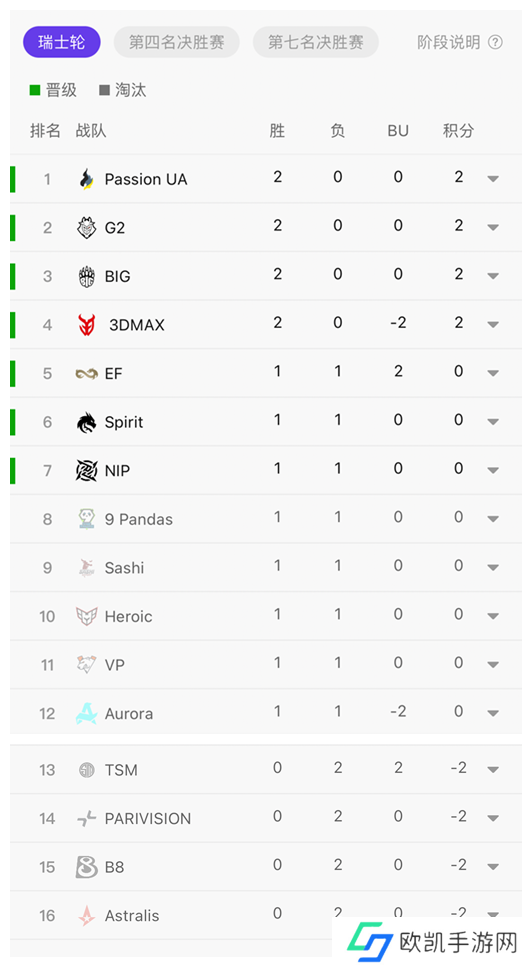Image resolution: width=532 pixels, height=967 pixels.
Task: Switch to the 第四名决胜赛 tab
Action: [x=176, y=42]
